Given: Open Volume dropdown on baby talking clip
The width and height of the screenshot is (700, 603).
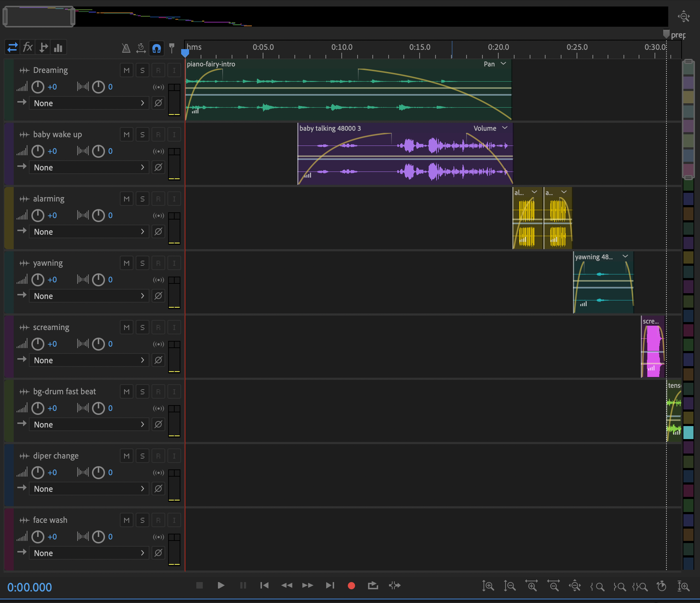Looking at the screenshot, I should tap(505, 128).
